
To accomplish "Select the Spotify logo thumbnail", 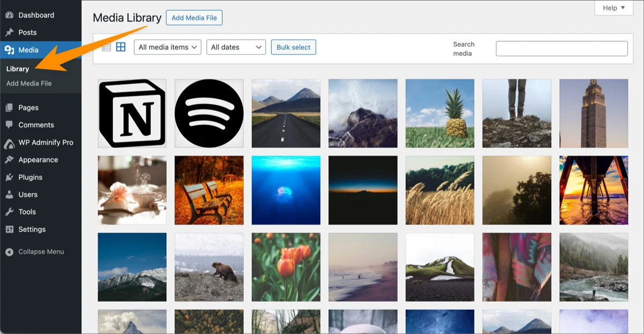I will [x=209, y=113].
